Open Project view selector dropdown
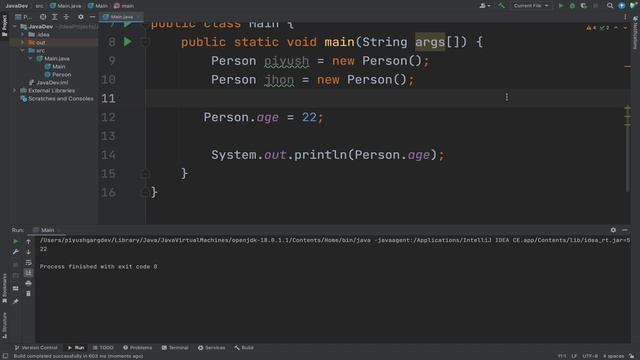This screenshot has width=640, height=360. (x=23, y=17)
